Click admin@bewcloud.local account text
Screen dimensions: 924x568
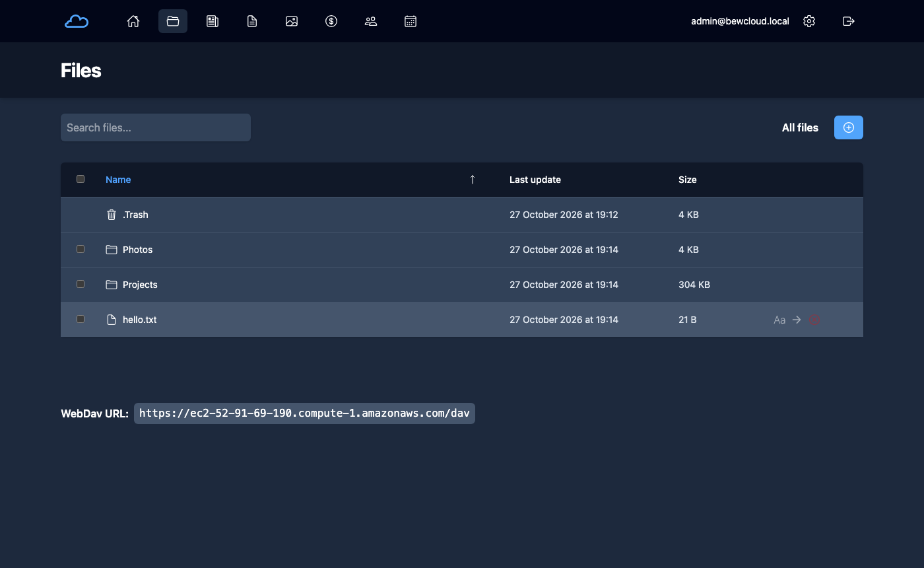(740, 21)
